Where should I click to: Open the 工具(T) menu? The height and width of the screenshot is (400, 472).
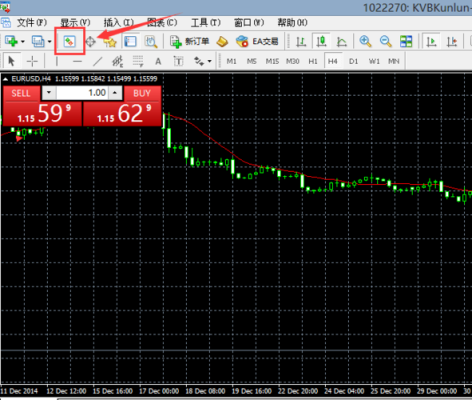pos(206,23)
